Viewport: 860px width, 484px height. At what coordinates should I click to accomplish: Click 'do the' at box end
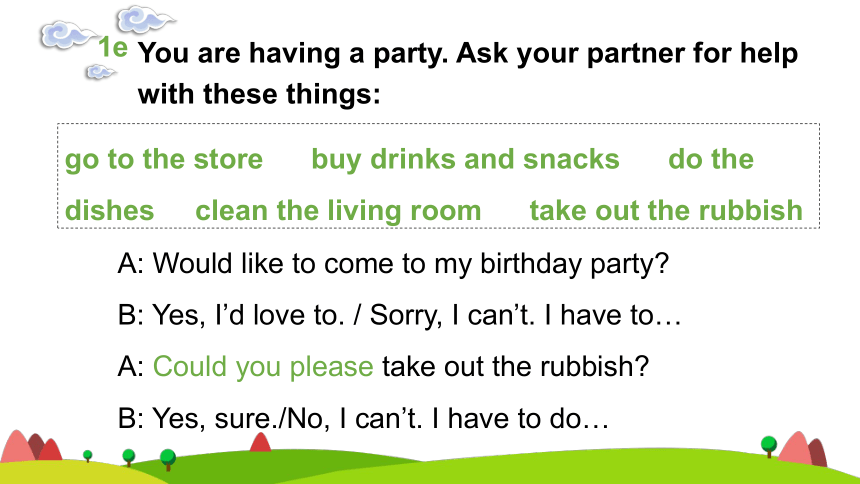pos(711,159)
